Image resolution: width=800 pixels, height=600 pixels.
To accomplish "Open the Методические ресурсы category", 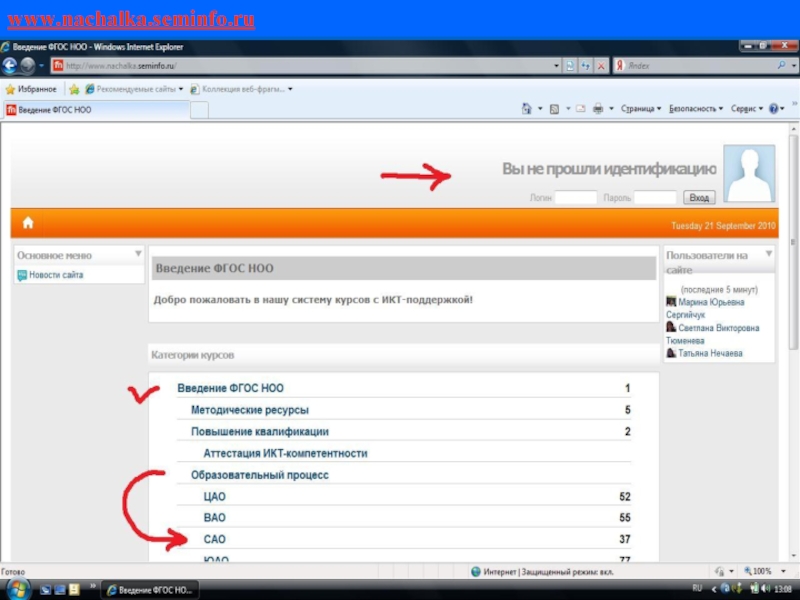I will point(249,410).
